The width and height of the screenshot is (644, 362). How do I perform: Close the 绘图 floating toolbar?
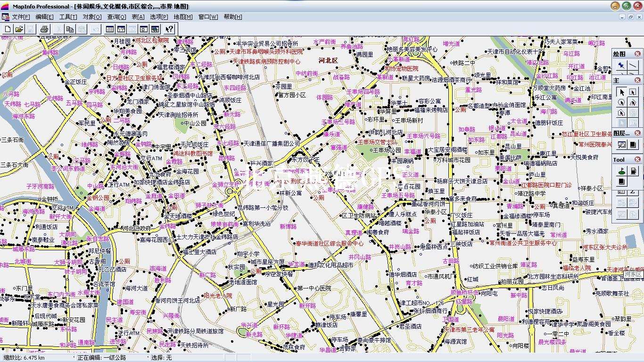tap(637, 54)
